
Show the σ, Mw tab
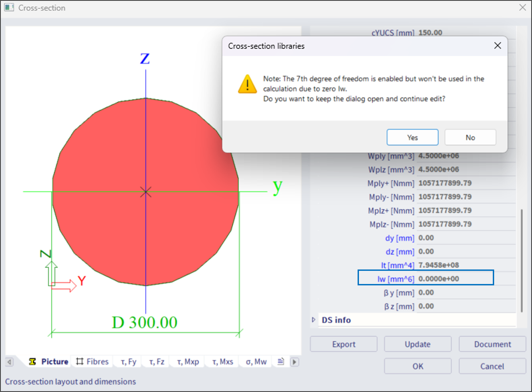(x=256, y=362)
